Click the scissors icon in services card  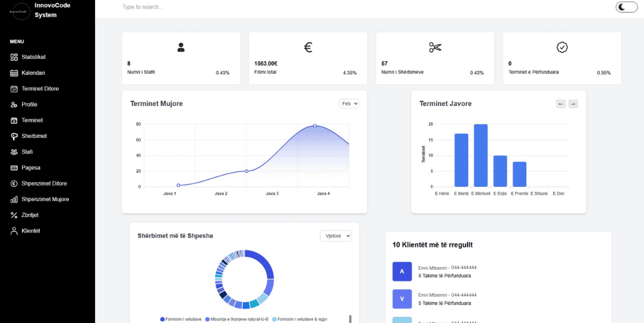[x=435, y=47]
